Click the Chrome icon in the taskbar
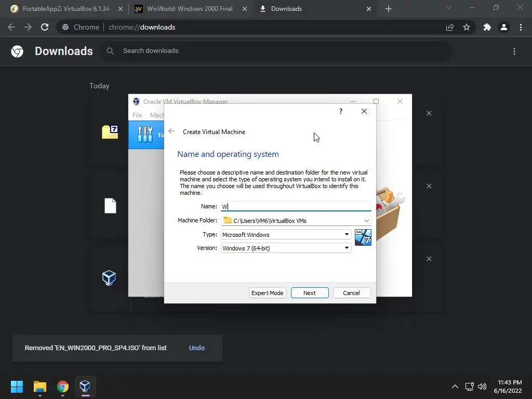The width and height of the screenshot is (532, 399). 63,387
